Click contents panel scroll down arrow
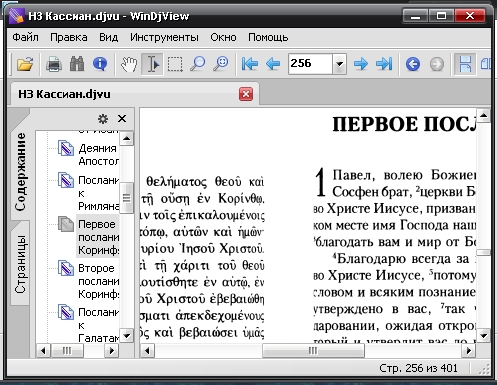 point(127,335)
